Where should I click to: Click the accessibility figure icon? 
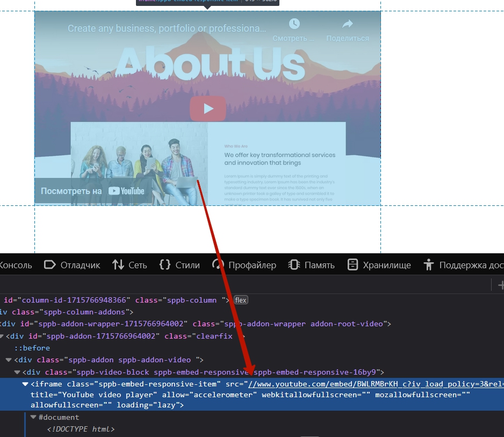tap(428, 265)
